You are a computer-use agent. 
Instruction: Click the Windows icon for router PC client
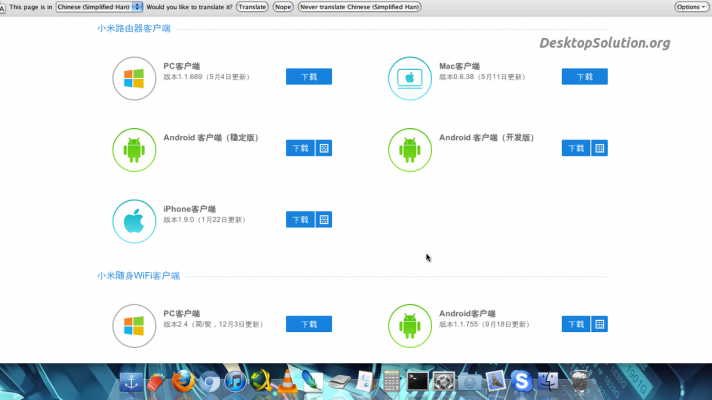[x=133, y=77]
